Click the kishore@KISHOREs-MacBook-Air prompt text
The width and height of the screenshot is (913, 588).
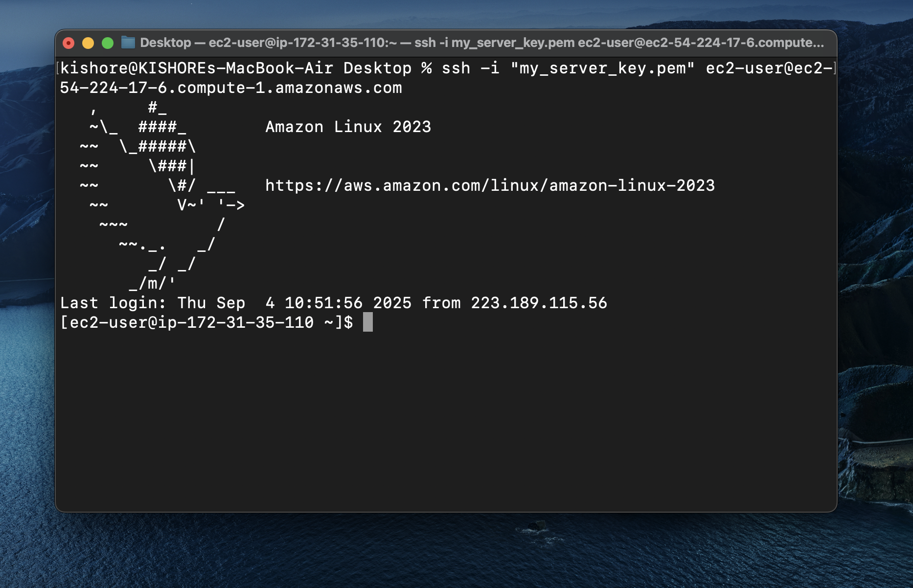(196, 68)
